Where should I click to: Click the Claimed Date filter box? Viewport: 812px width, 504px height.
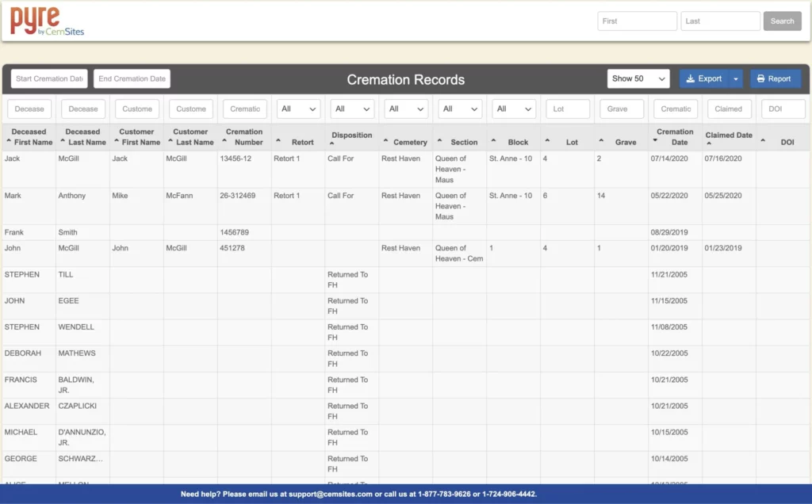(730, 109)
